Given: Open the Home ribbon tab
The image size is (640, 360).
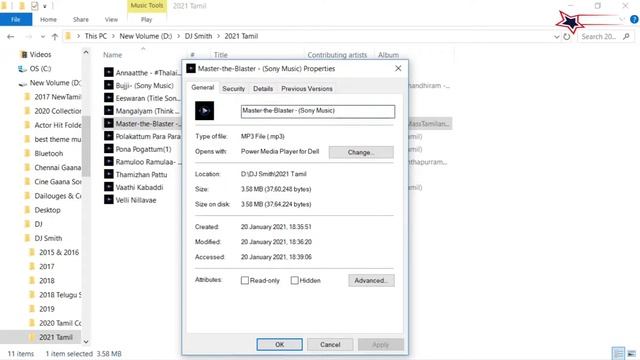Looking at the screenshot, I should coord(48,19).
